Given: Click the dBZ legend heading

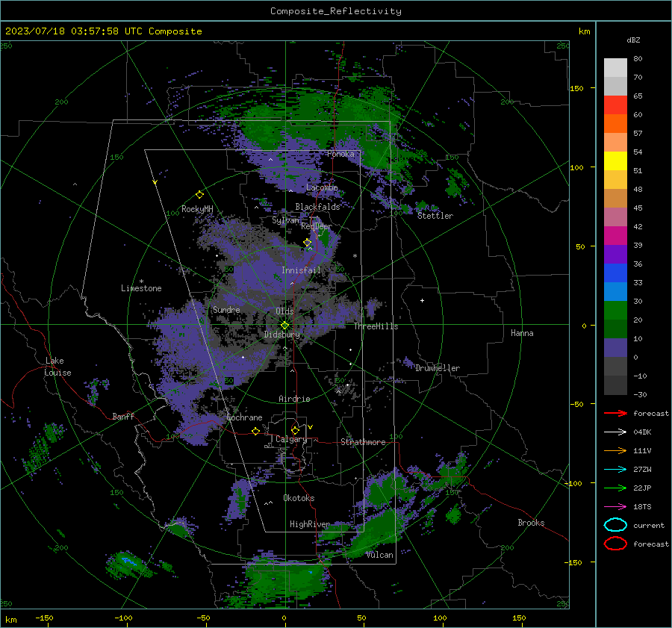Looking at the screenshot, I should (x=633, y=40).
